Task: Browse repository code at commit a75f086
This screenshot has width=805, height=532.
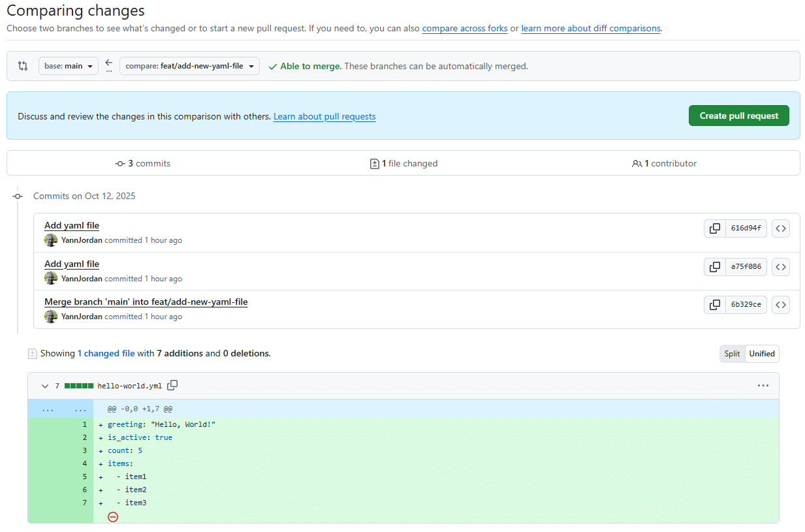Action: (x=781, y=266)
